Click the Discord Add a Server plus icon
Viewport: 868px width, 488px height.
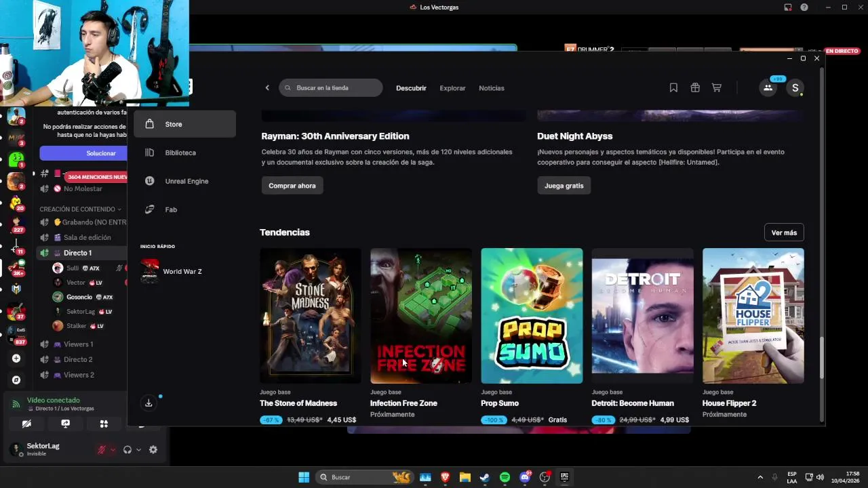pyautogui.click(x=16, y=358)
